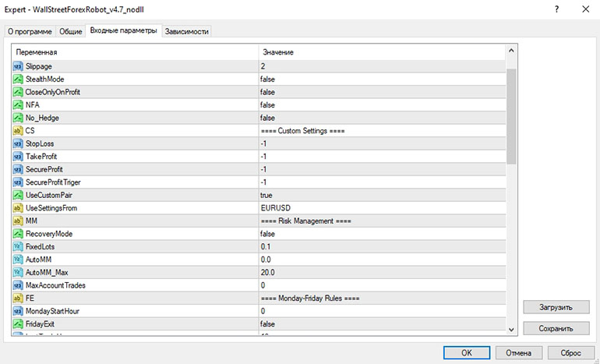The width and height of the screenshot is (600, 364).
Task: Click the integer icon beside MondayStartHour
Action: 18,311
